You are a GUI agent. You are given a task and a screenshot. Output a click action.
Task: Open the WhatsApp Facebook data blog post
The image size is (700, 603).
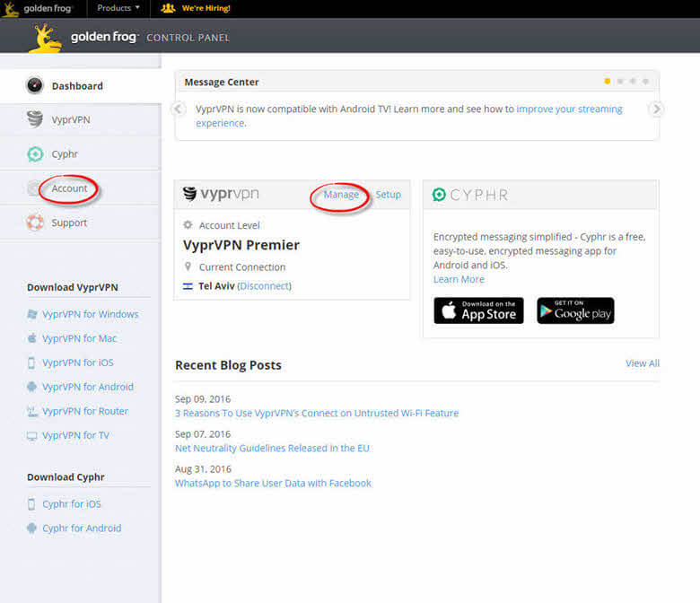[x=273, y=483]
